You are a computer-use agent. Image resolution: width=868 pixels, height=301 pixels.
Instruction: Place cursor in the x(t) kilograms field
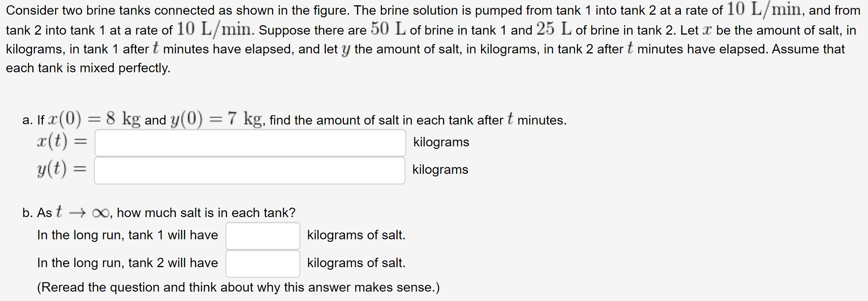(250, 142)
